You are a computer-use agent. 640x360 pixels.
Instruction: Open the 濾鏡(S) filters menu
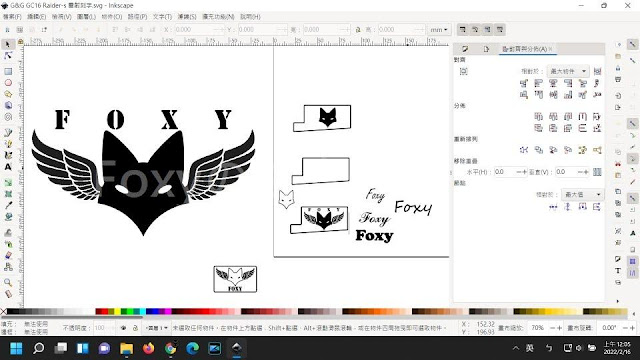click(187, 17)
